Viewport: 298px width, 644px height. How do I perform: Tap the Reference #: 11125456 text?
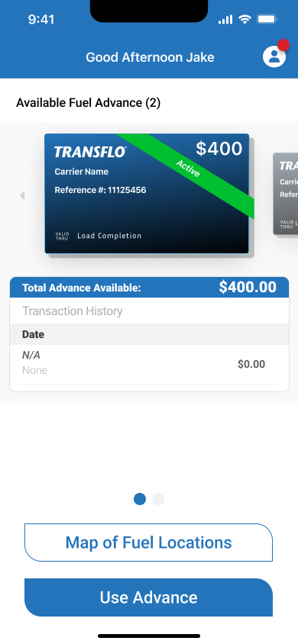point(100,190)
